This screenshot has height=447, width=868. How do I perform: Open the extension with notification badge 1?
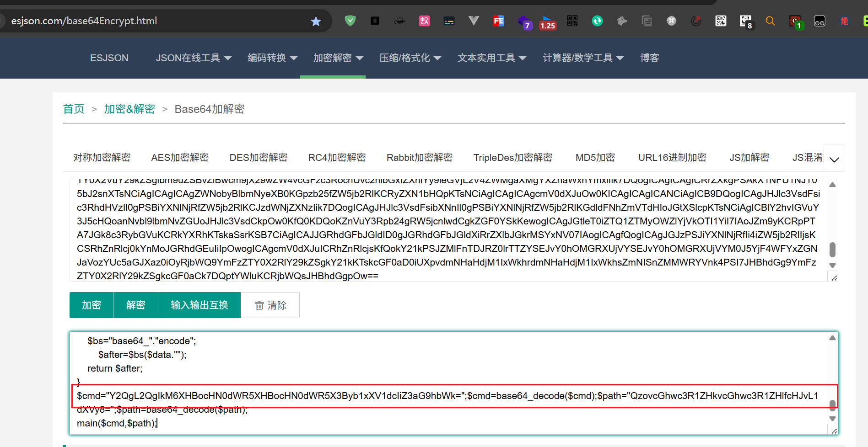point(796,21)
